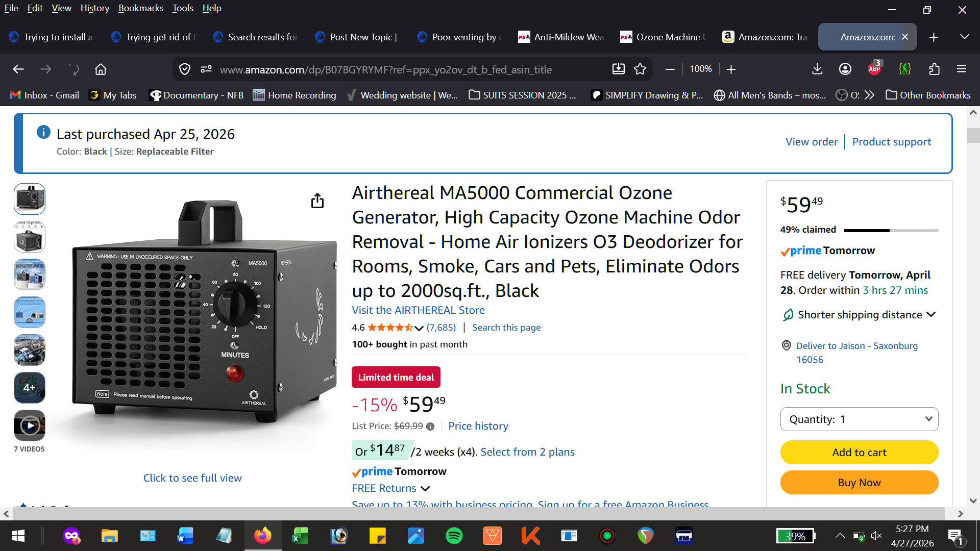Open the SUITS SESSION 2025 bookmark folder

tap(523, 95)
